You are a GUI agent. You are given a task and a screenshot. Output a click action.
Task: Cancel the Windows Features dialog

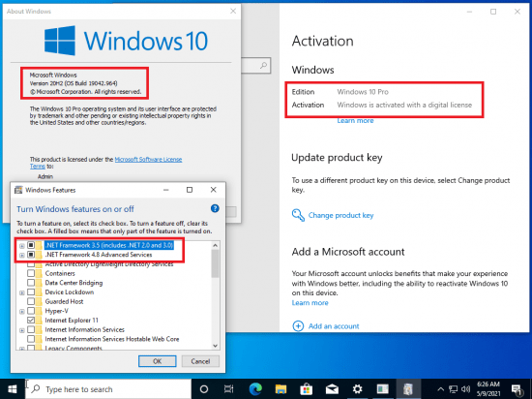pyautogui.click(x=200, y=361)
